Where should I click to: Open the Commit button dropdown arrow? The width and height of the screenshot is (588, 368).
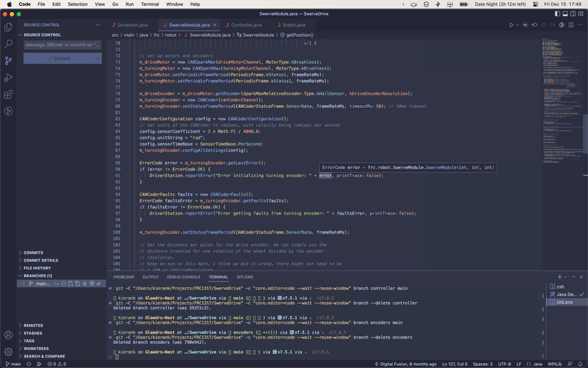[x=97, y=58]
